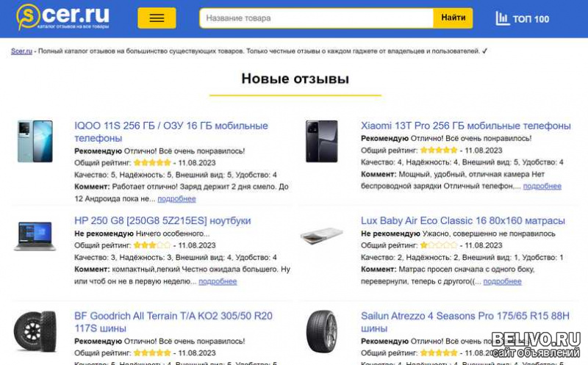The height and width of the screenshot is (365, 588).
Task: Open the Sailun Atrezzo tire thumbnail
Action: (321, 331)
